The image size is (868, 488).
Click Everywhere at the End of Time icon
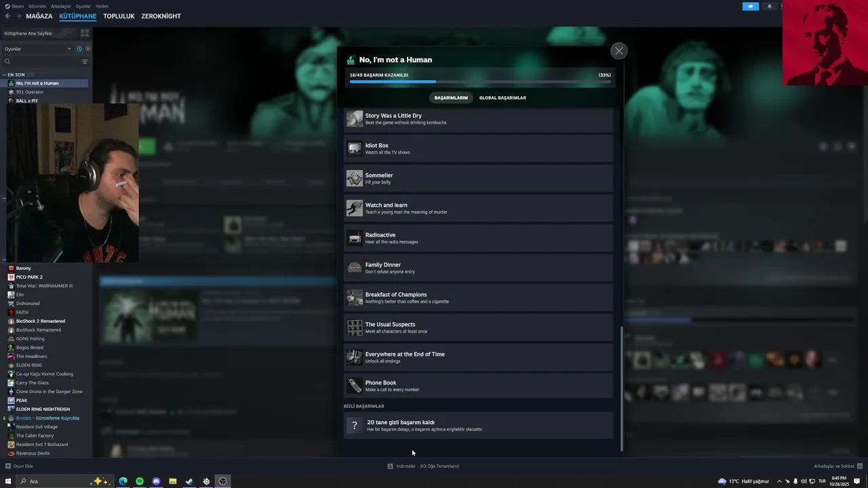click(355, 357)
